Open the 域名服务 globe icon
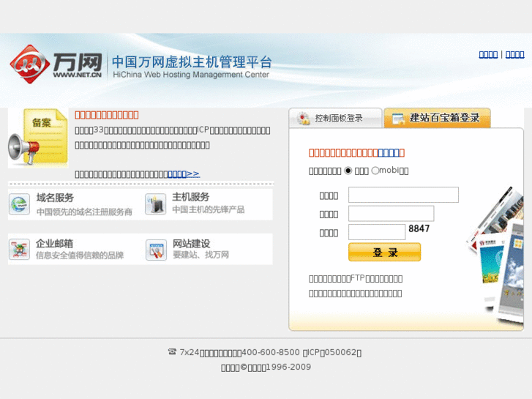532x399 pixels. [x=19, y=204]
